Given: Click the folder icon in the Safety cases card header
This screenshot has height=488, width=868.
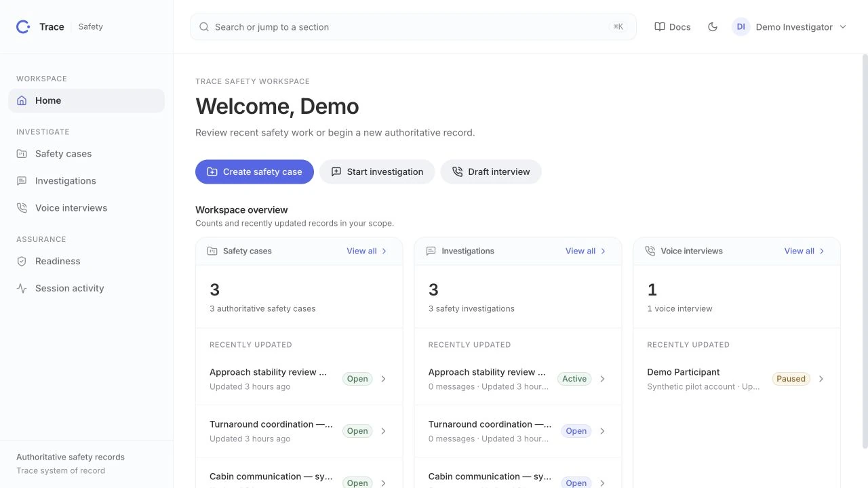Looking at the screenshot, I should click(212, 251).
